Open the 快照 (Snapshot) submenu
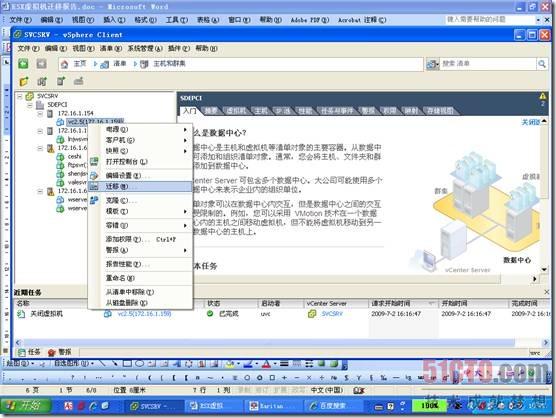The image size is (556, 418). (x=140, y=151)
